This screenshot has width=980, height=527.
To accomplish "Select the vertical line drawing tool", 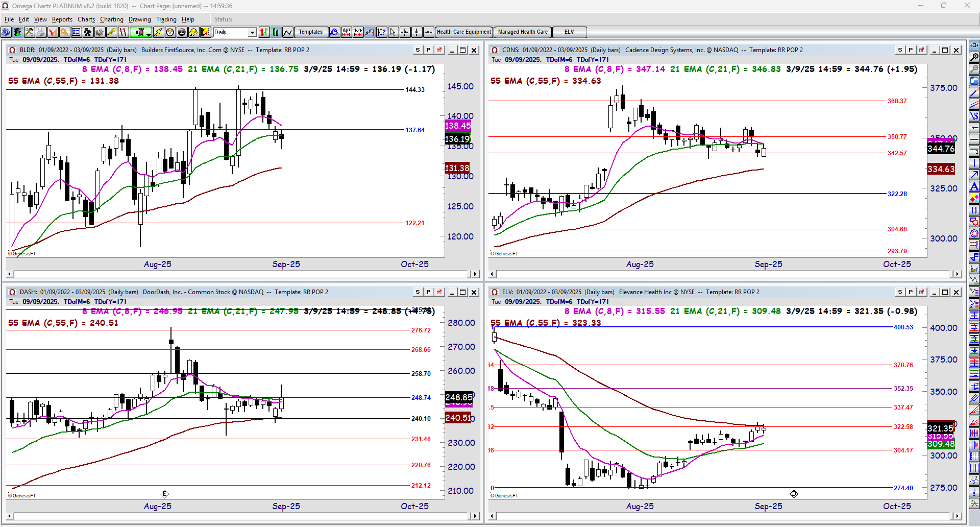I will pyautogui.click(x=974, y=163).
